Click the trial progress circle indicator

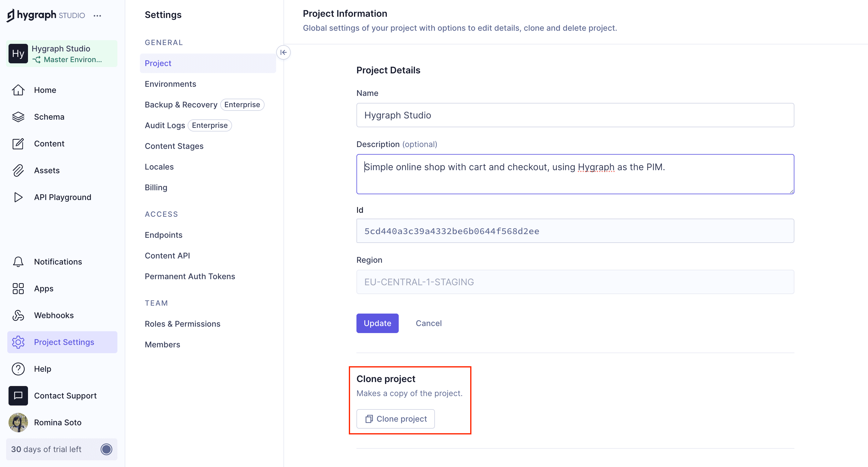(106, 449)
